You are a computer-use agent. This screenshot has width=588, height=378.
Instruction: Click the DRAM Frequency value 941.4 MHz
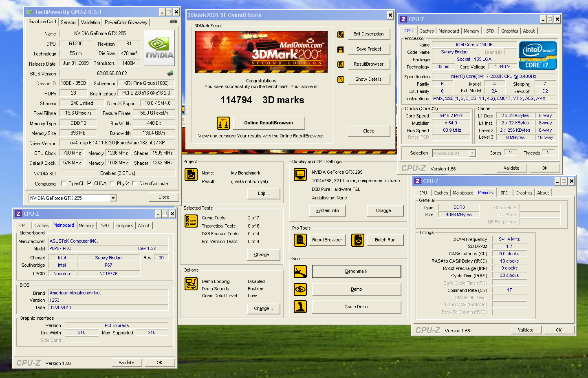click(x=509, y=239)
